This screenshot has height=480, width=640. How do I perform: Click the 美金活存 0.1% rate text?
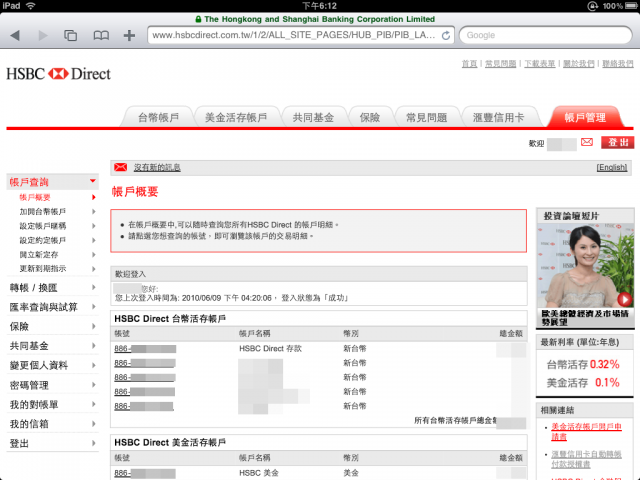(583, 383)
